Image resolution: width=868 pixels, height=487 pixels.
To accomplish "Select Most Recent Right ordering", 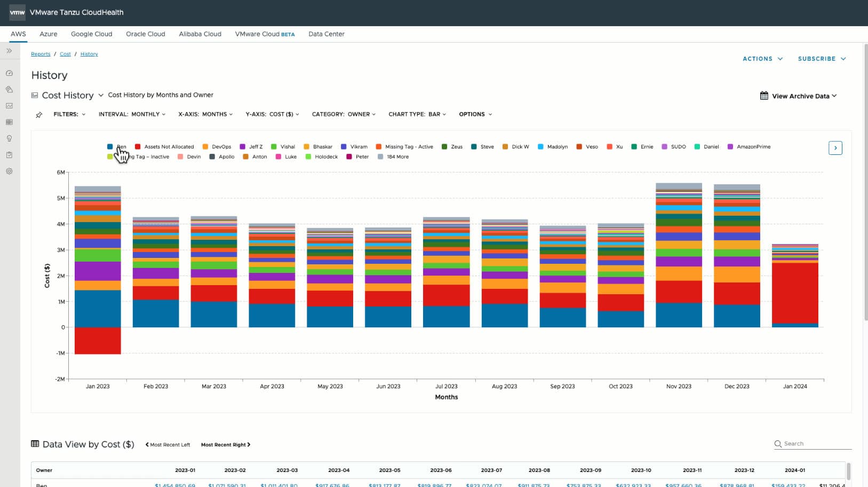I will click(226, 445).
